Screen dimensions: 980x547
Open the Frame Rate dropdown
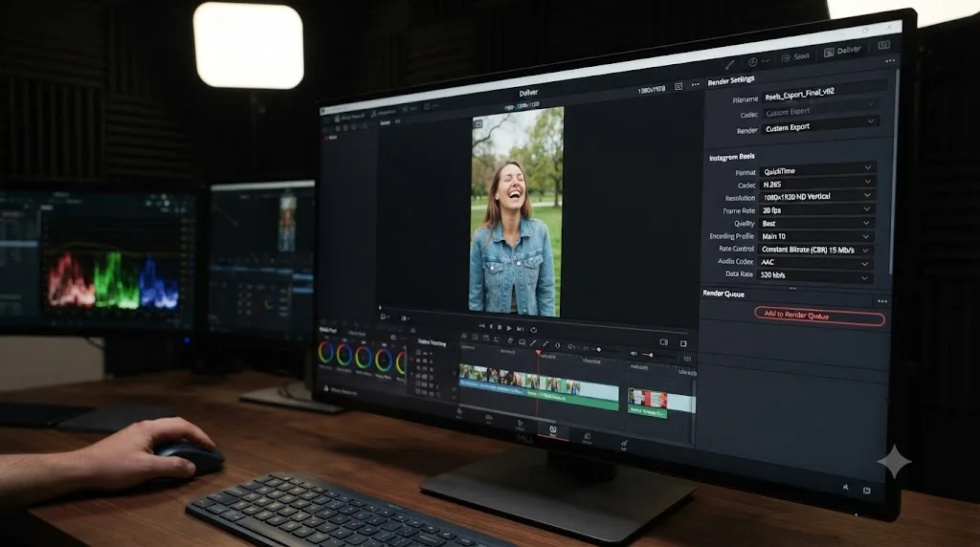pyautogui.click(x=815, y=210)
